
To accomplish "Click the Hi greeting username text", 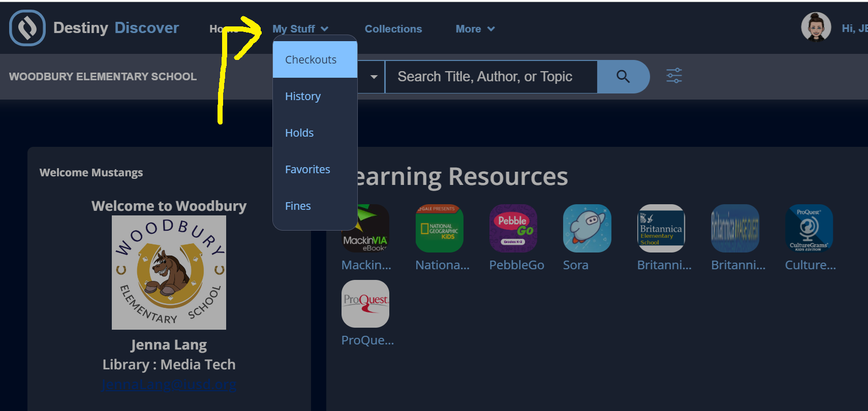I will (854, 28).
